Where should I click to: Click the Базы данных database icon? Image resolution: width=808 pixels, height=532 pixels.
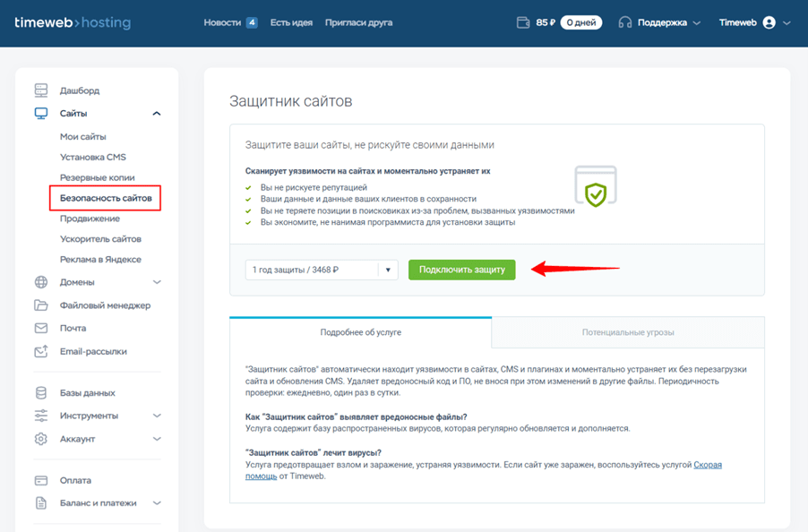coord(41,393)
